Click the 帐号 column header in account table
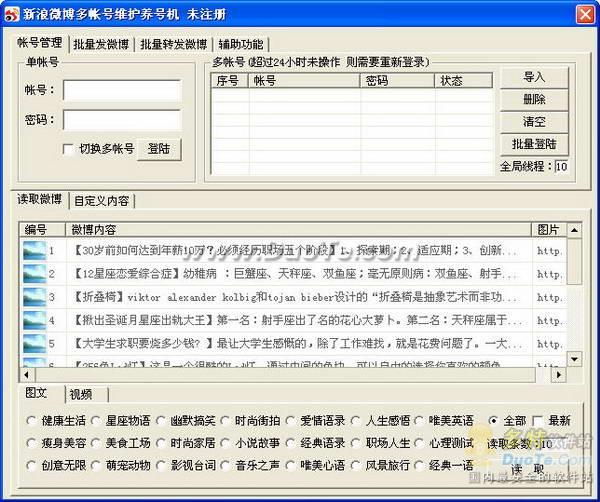The width and height of the screenshot is (600, 502). coord(305,81)
